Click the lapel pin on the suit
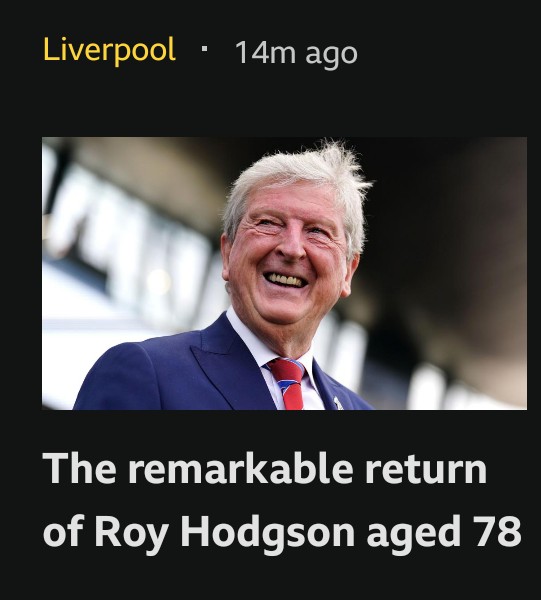Image resolution: width=541 pixels, height=600 pixels. [337, 403]
